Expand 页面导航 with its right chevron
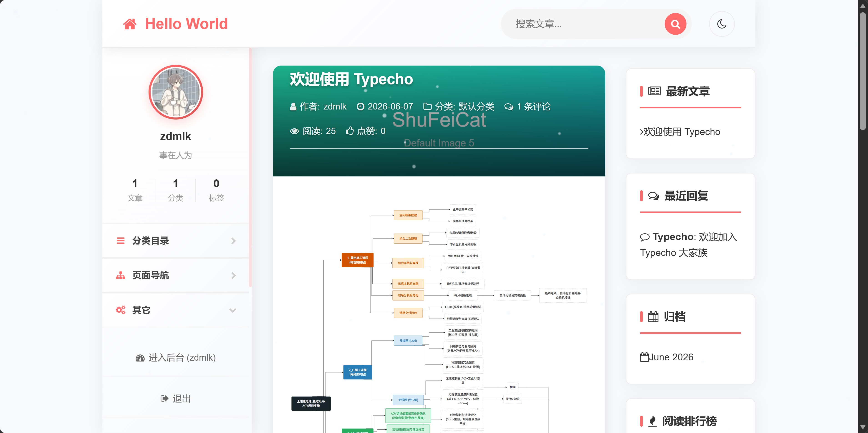 233,275
